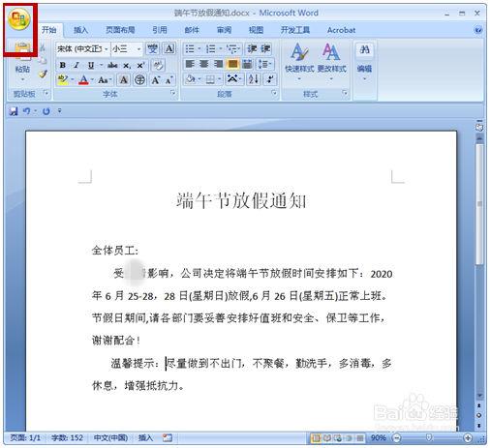The width and height of the screenshot is (490, 448).
Task: Select the Format Painter brush icon
Action: pyautogui.click(x=43, y=75)
